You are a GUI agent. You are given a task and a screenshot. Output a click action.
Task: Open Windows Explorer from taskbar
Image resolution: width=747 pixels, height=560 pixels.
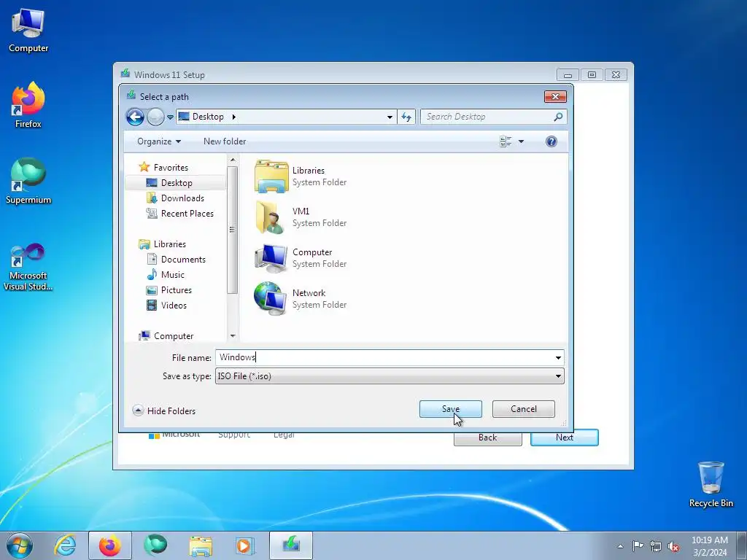click(201, 545)
